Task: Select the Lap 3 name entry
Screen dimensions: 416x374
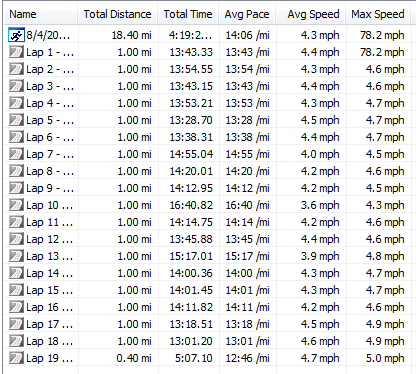Action: click(50, 87)
